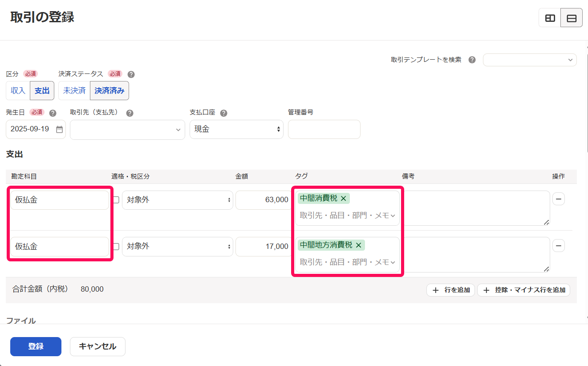
Task: Click the 17,000 amount field
Action: (x=264, y=246)
